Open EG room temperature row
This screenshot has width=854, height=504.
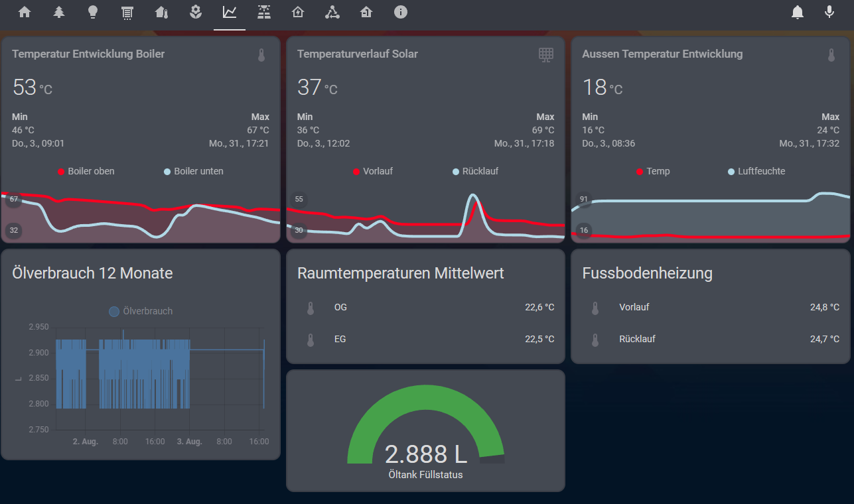pyautogui.click(x=425, y=340)
